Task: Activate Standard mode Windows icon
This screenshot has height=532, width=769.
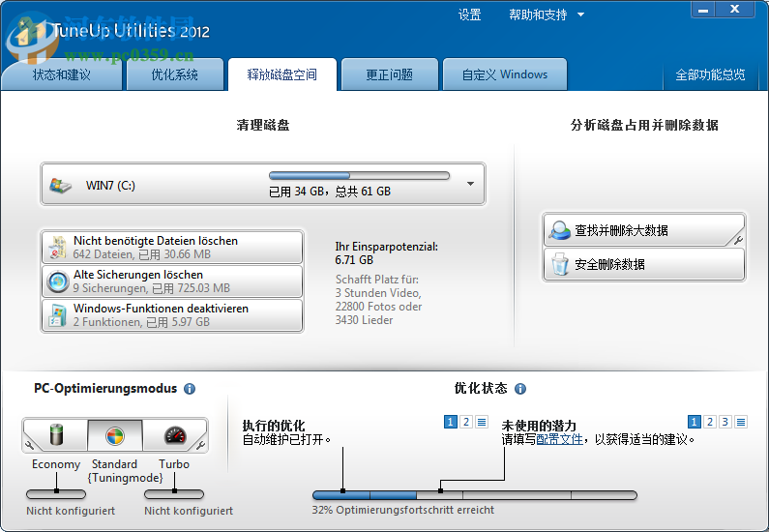Action: pos(115,435)
